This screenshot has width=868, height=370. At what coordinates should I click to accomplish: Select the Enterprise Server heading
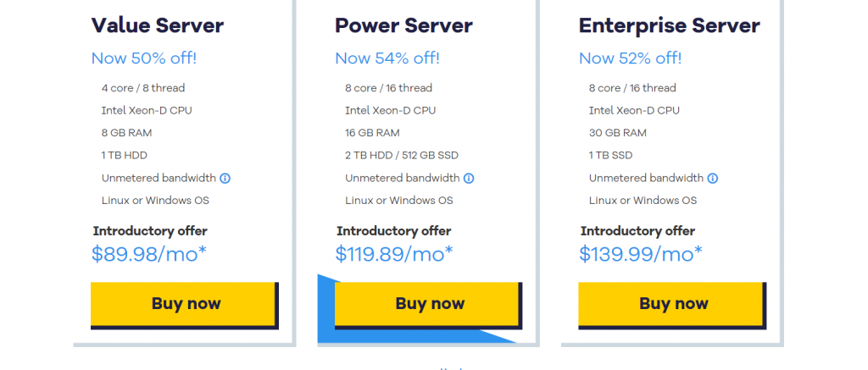670,25
